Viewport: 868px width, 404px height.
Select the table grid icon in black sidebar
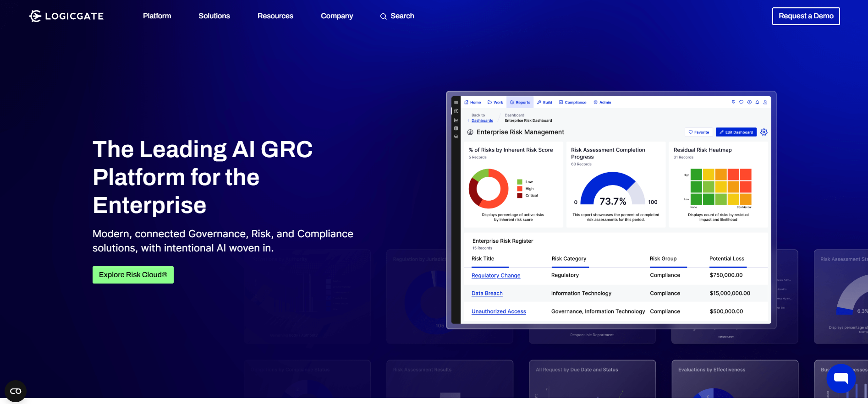(456, 128)
